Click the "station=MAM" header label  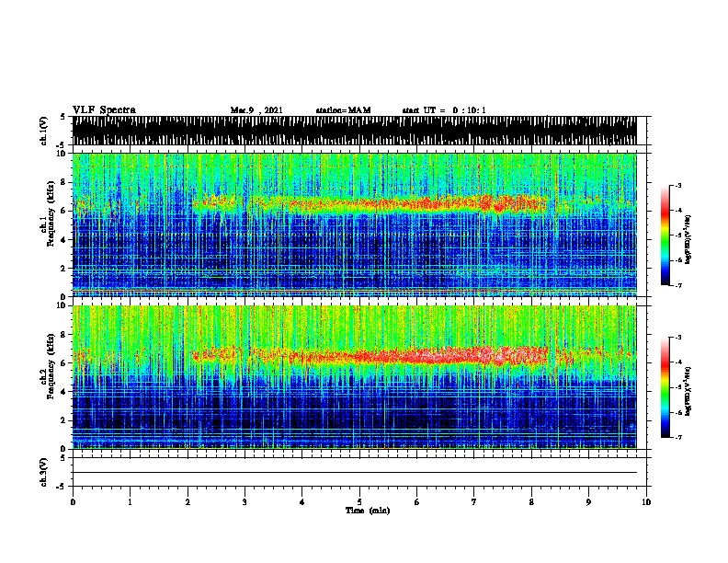343,110
